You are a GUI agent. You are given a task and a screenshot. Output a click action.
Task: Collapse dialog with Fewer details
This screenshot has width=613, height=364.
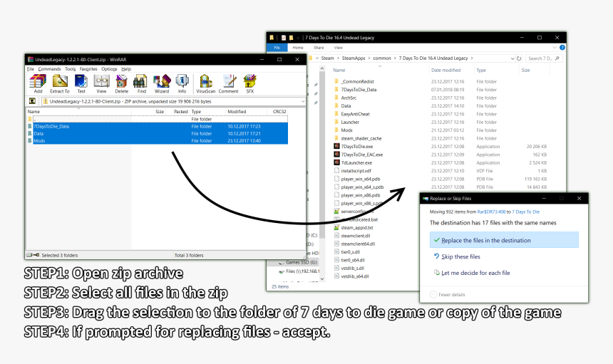click(448, 294)
